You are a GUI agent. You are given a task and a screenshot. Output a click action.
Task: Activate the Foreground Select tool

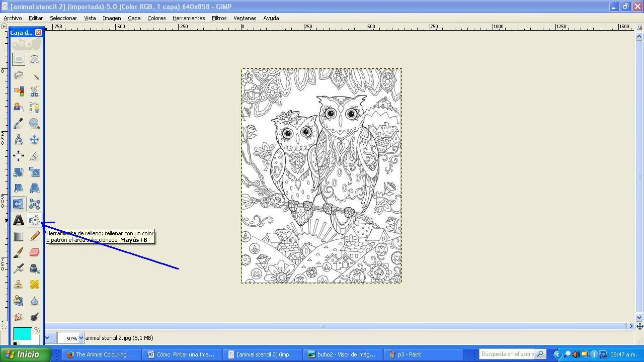click(x=19, y=108)
